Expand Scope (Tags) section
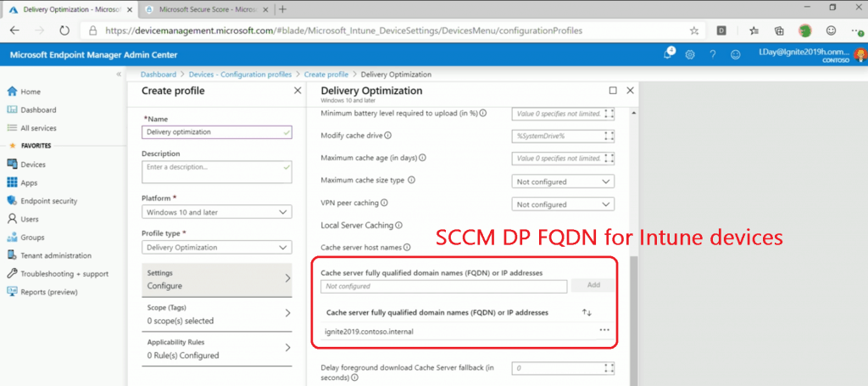Viewport: 868px width, 386px height. pyautogui.click(x=216, y=314)
